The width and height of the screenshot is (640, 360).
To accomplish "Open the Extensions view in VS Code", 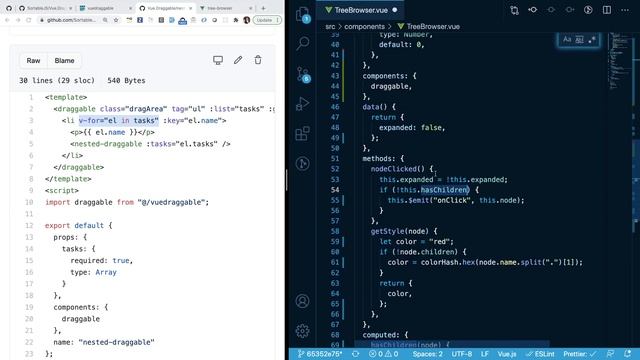I will pos(302,133).
